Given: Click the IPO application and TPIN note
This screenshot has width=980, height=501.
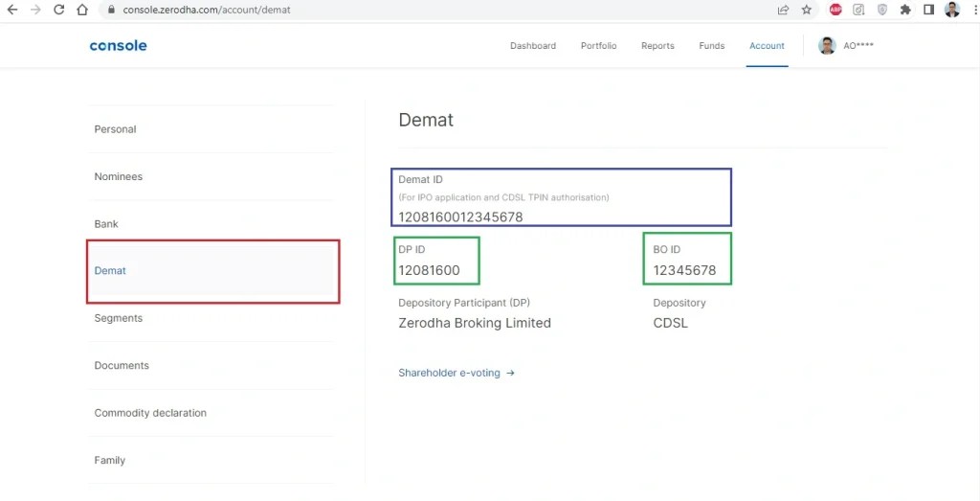Looking at the screenshot, I should (503, 197).
